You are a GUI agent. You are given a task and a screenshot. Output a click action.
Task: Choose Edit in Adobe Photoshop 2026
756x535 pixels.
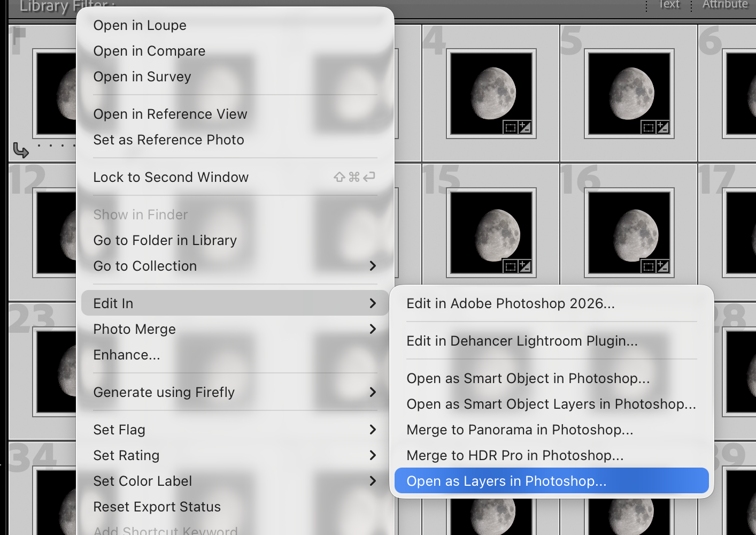tap(511, 303)
